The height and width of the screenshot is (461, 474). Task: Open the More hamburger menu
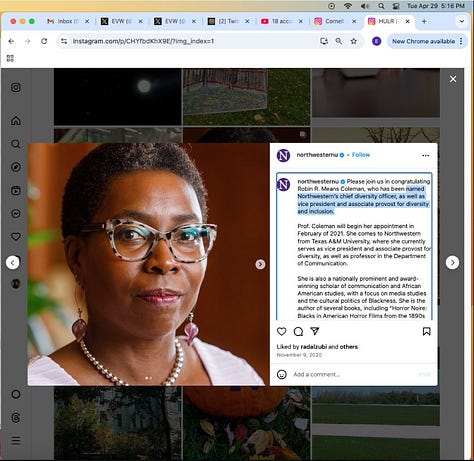click(x=16, y=441)
